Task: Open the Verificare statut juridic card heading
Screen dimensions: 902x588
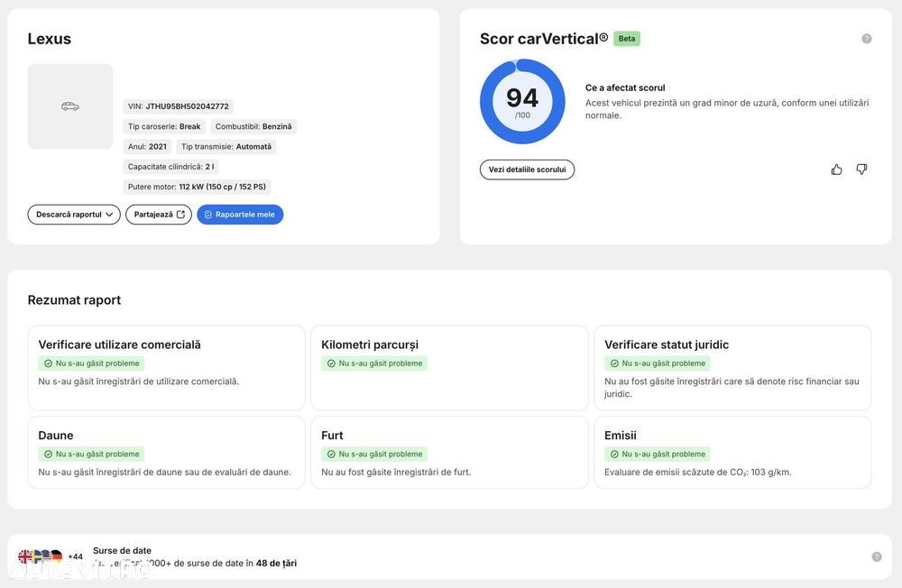Action: pos(667,345)
